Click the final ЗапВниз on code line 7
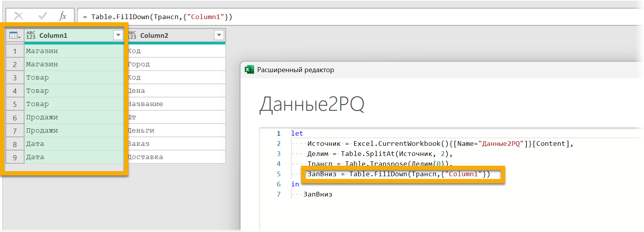This screenshot has height=232, width=644. (x=318, y=194)
